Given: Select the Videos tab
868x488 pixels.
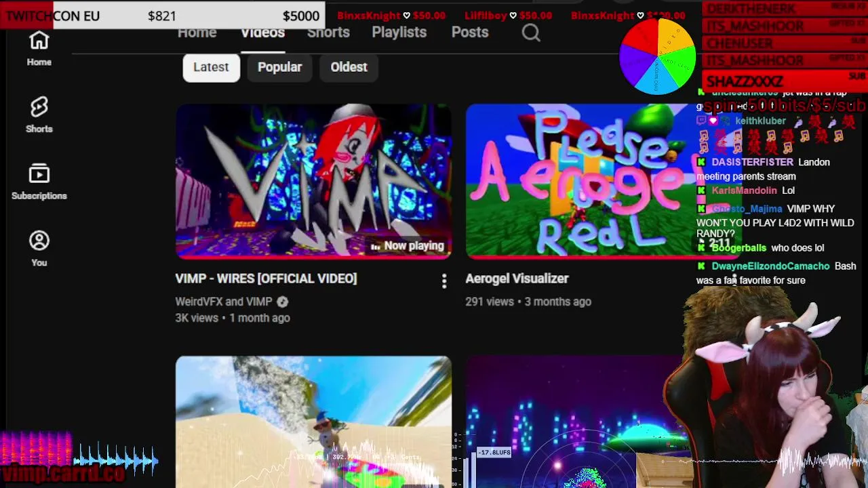Looking at the screenshot, I should point(262,33).
